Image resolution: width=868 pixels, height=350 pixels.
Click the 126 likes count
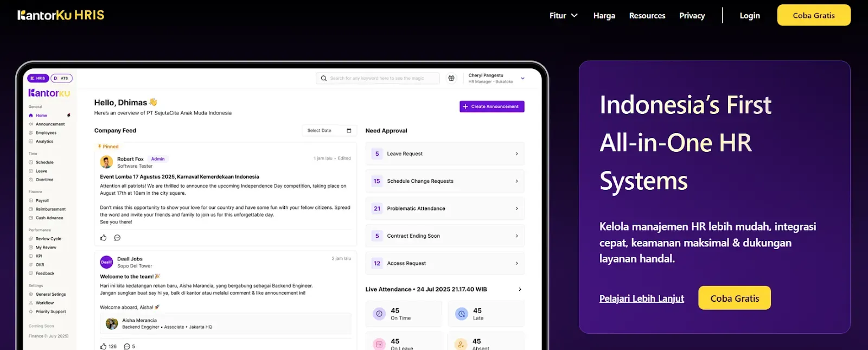click(x=112, y=346)
